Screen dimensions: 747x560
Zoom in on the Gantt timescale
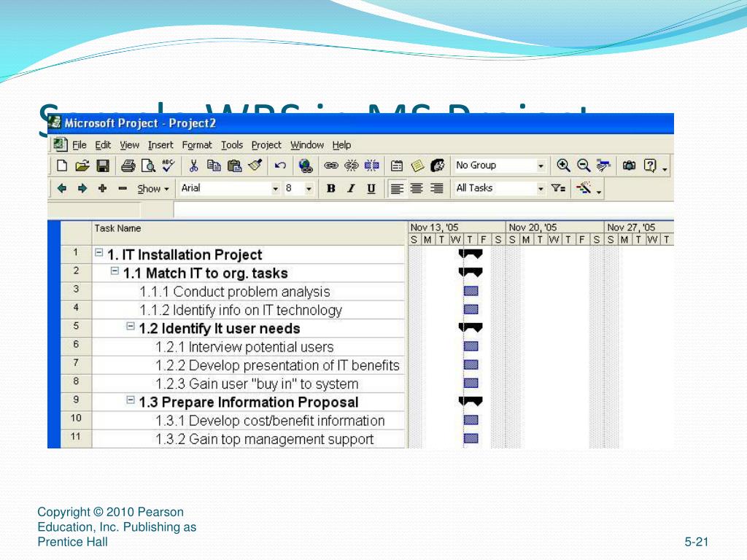pyautogui.click(x=563, y=166)
